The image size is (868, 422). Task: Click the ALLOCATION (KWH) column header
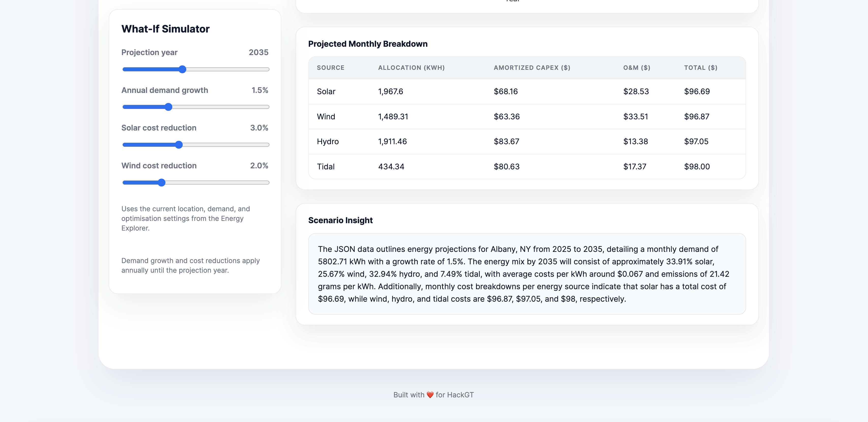click(411, 68)
